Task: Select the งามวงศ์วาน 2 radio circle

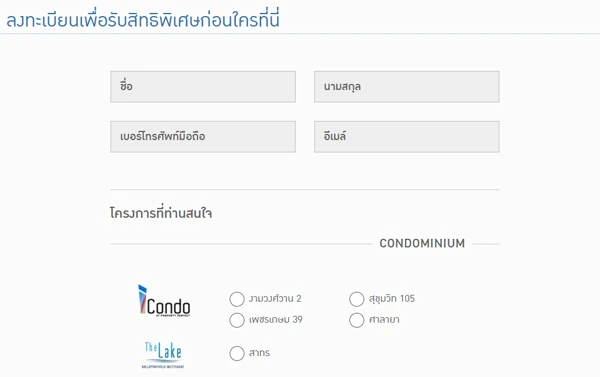Action: tap(237, 299)
